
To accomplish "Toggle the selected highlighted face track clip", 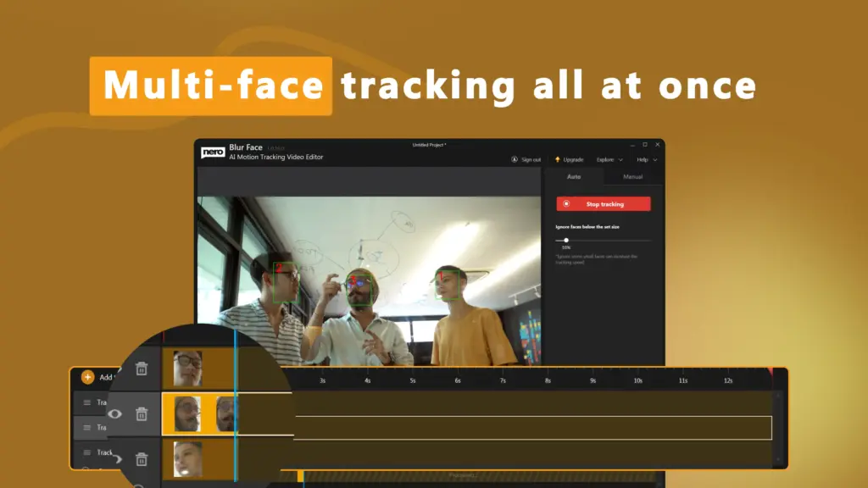I will point(195,415).
